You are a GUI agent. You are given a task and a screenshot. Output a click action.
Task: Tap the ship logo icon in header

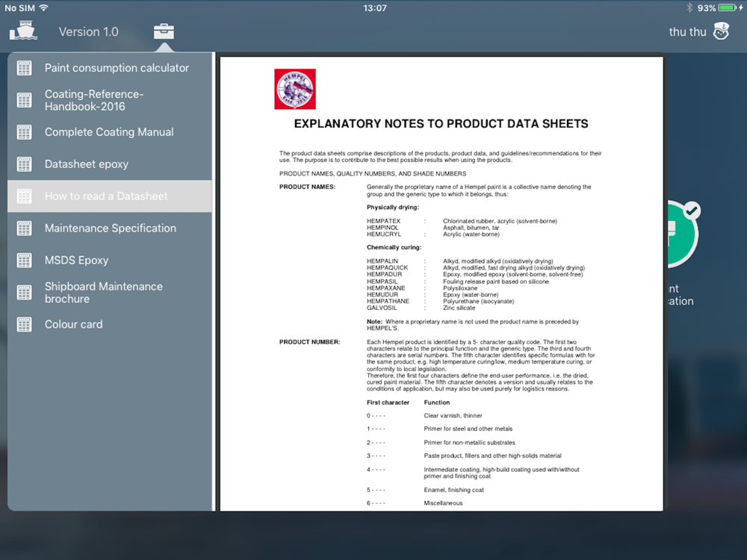pyautogui.click(x=23, y=31)
